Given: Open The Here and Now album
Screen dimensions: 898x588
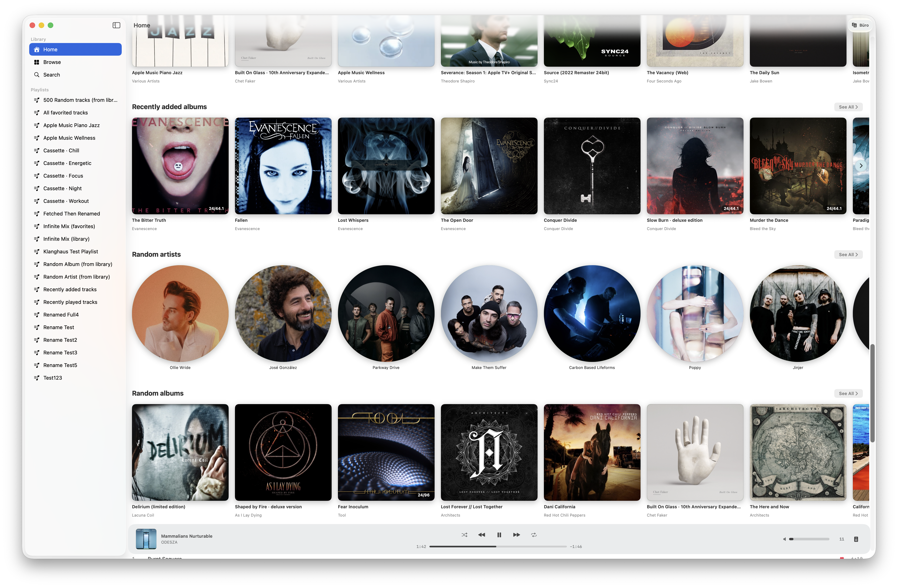Looking at the screenshot, I should click(798, 452).
